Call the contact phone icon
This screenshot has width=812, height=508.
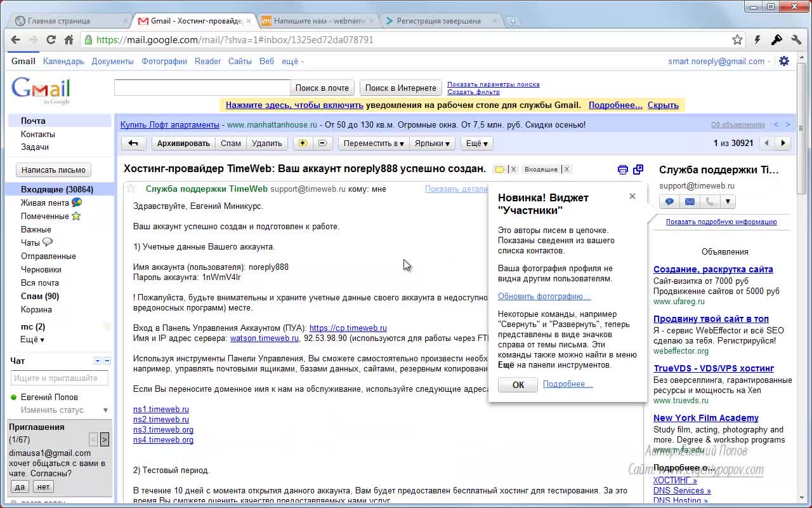coord(709,202)
